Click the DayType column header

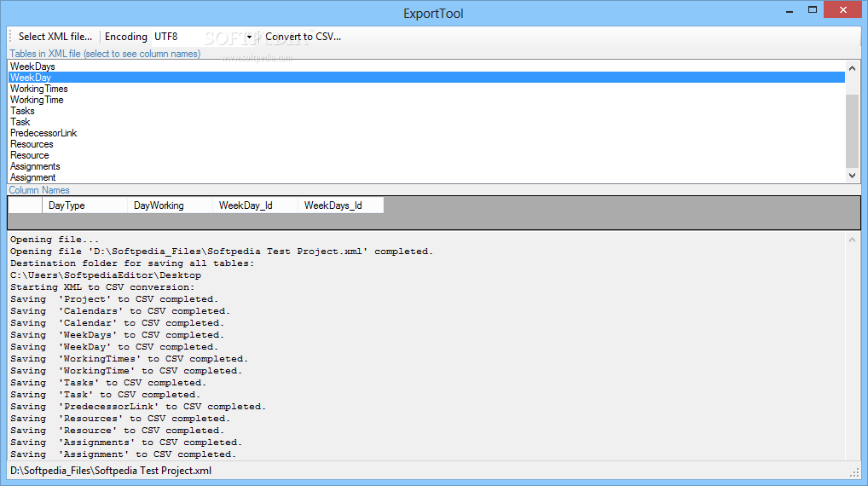click(84, 205)
